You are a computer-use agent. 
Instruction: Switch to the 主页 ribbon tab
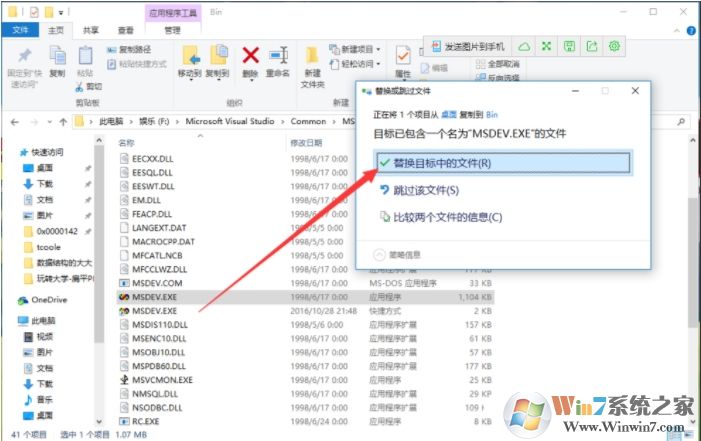pyautogui.click(x=56, y=30)
